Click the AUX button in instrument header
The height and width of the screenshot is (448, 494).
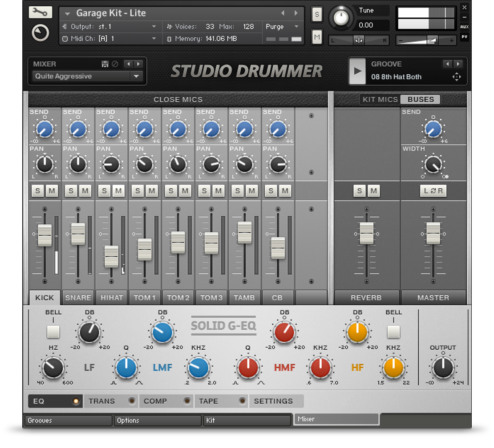[x=464, y=27]
